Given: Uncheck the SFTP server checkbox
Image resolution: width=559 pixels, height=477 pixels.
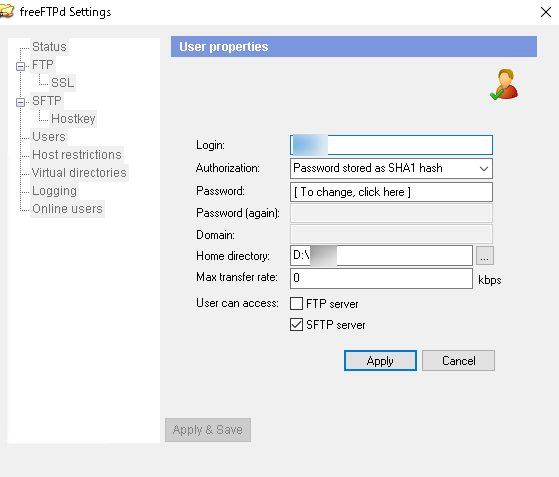Looking at the screenshot, I should (x=296, y=325).
